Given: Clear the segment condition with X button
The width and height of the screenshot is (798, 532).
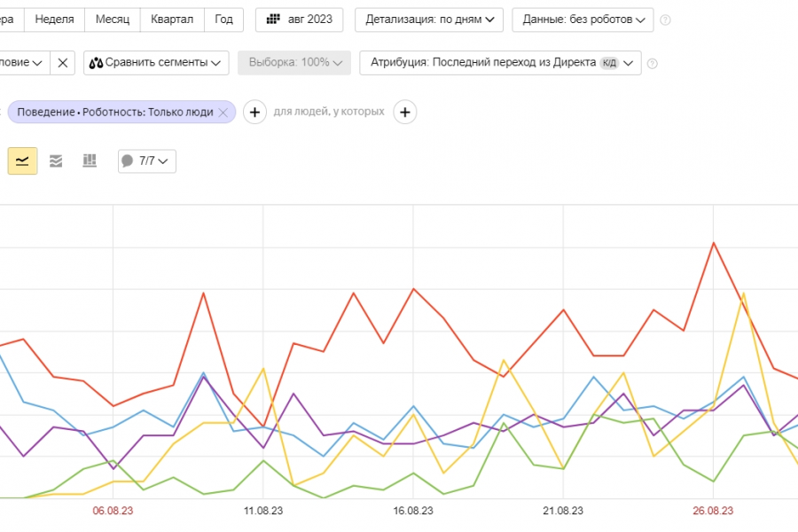Looking at the screenshot, I should (62, 63).
